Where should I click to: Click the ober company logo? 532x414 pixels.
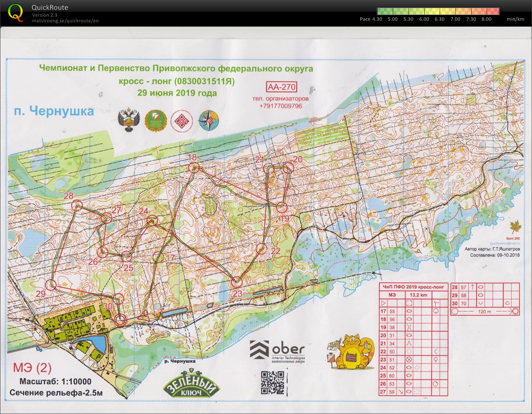coord(277,350)
